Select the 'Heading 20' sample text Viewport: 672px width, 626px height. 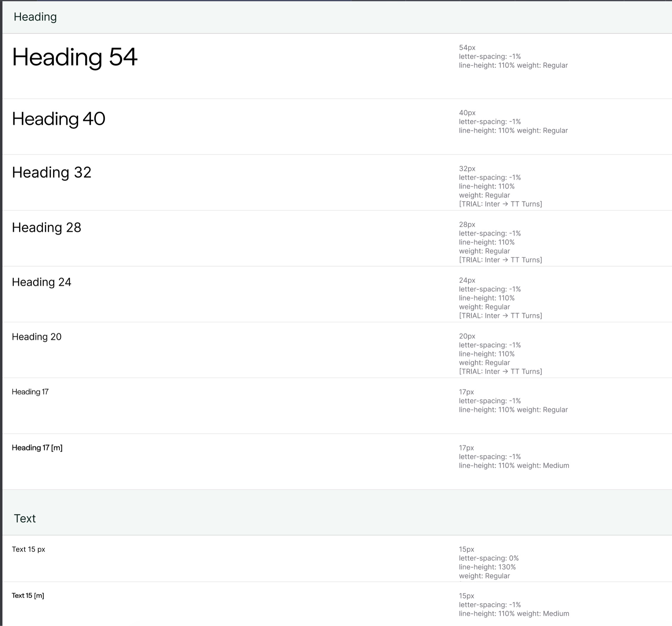coord(37,337)
